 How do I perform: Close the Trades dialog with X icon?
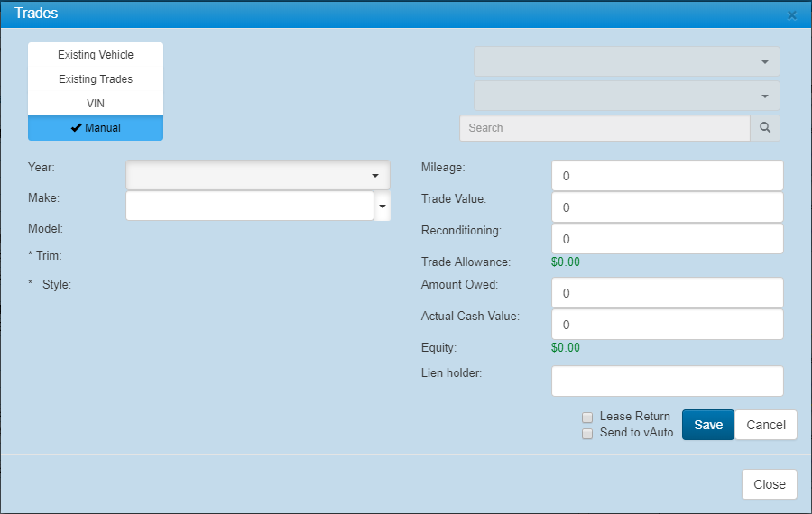point(792,15)
